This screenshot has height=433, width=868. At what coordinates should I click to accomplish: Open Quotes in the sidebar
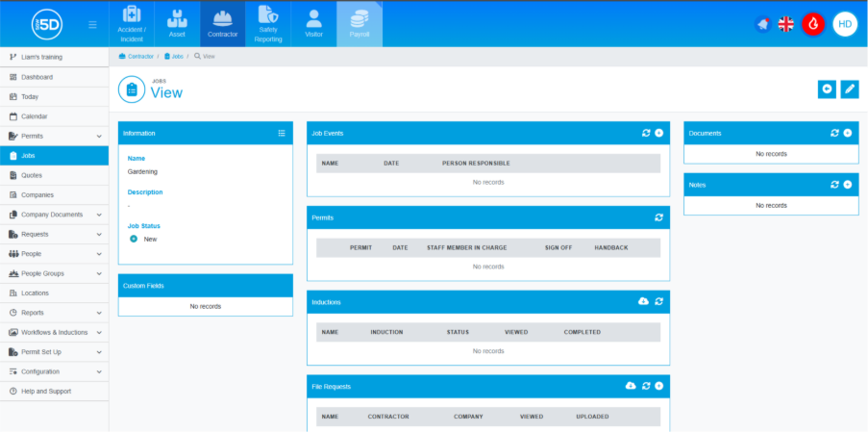point(54,175)
